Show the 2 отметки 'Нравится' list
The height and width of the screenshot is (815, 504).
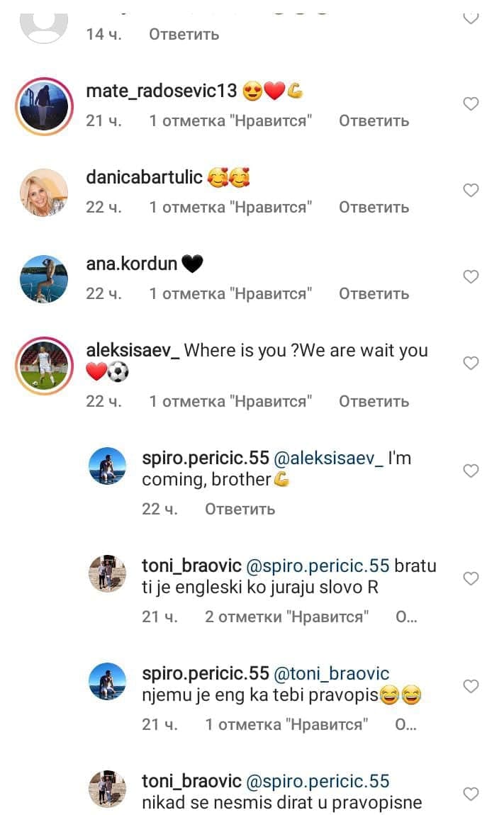(286, 617)
